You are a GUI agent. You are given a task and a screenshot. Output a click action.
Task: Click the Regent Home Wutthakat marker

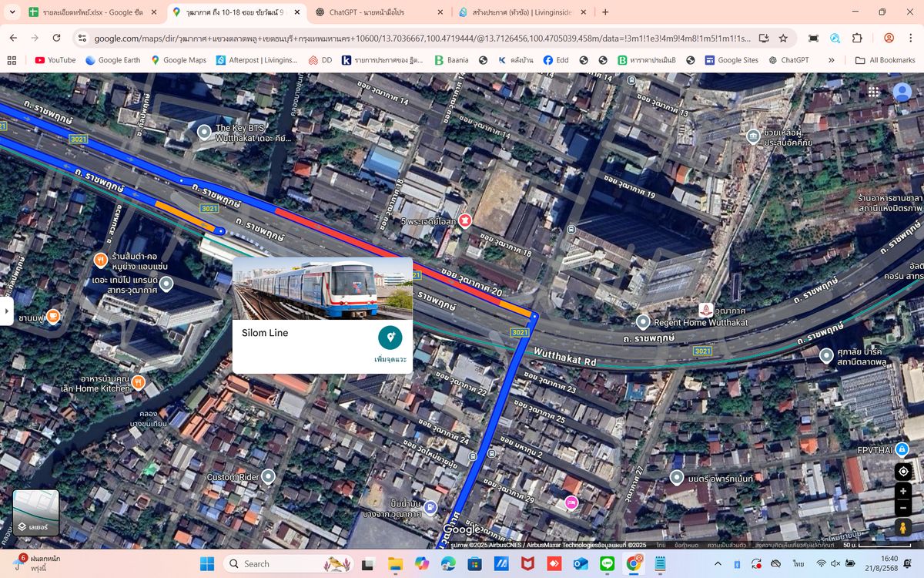(644, 321)
